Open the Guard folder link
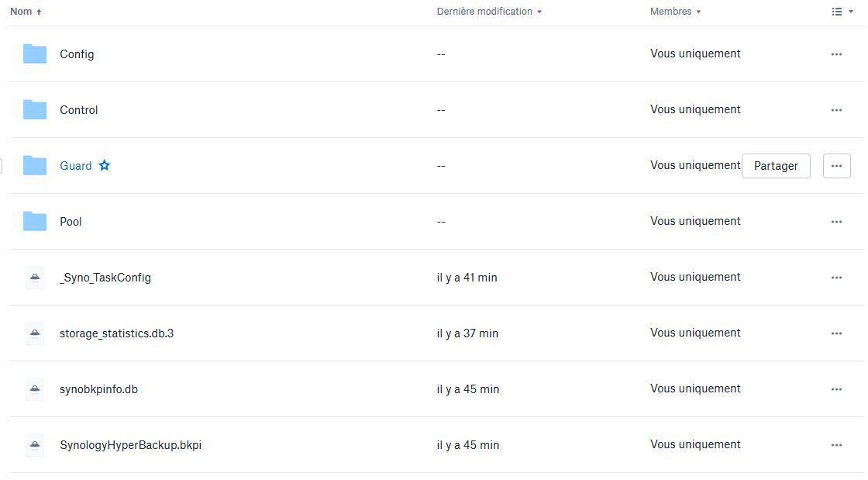Image resolution: width=868 pixels, height=480 pixels. point(76,166)
